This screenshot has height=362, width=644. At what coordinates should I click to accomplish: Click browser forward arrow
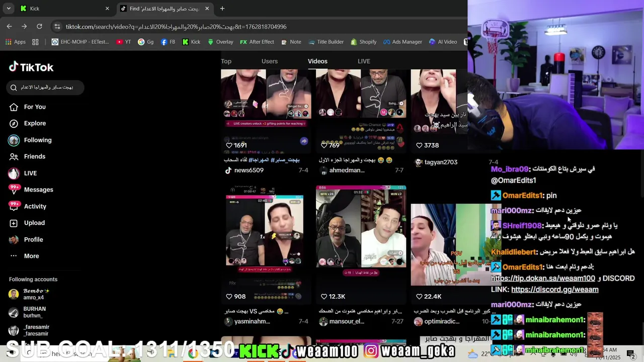coord(24,26)
